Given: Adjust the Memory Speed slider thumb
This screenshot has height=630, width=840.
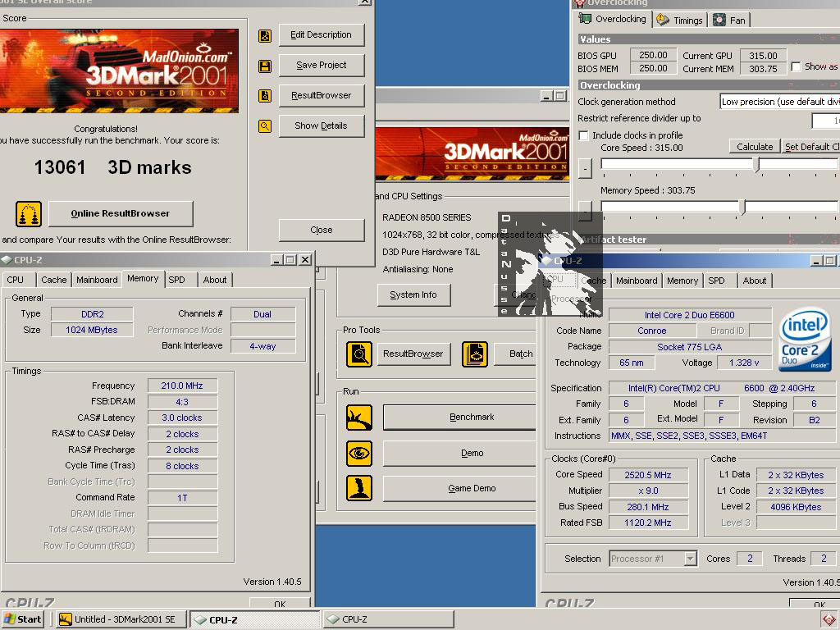Looking at the screenshot, I should point(742,207).
